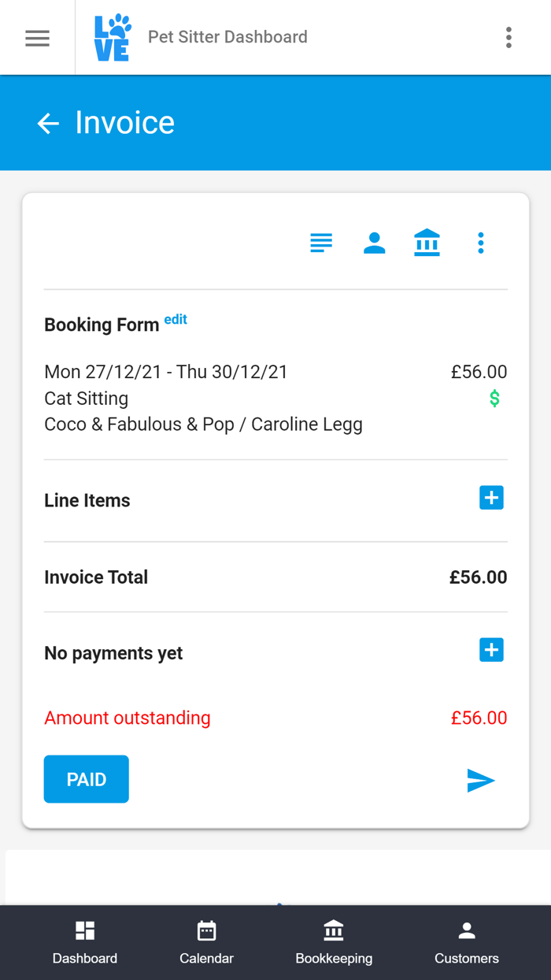Open Customers from the bottom navigation

(x=466, y=942)
